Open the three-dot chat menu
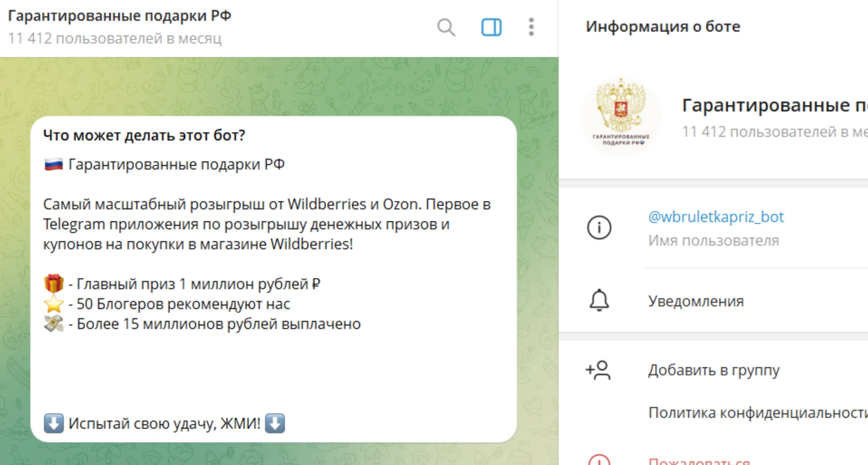Image resolution: width=868 pixels, height=465 pixels. point(531,27)
